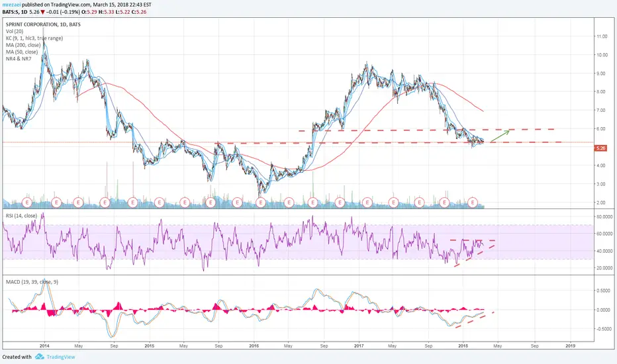Click the 20.0000 RSI axis label
617x364 pixels.
click(x=604, y=267)
